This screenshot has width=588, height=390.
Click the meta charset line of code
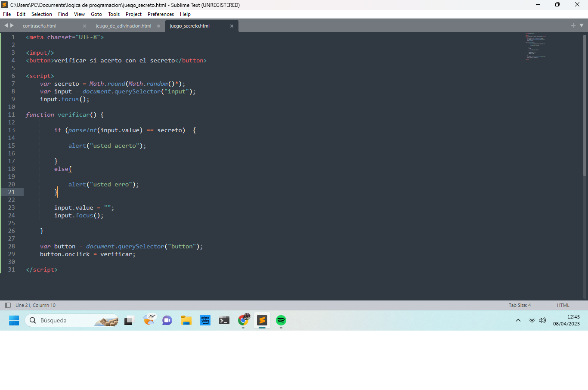coord(65,37)
